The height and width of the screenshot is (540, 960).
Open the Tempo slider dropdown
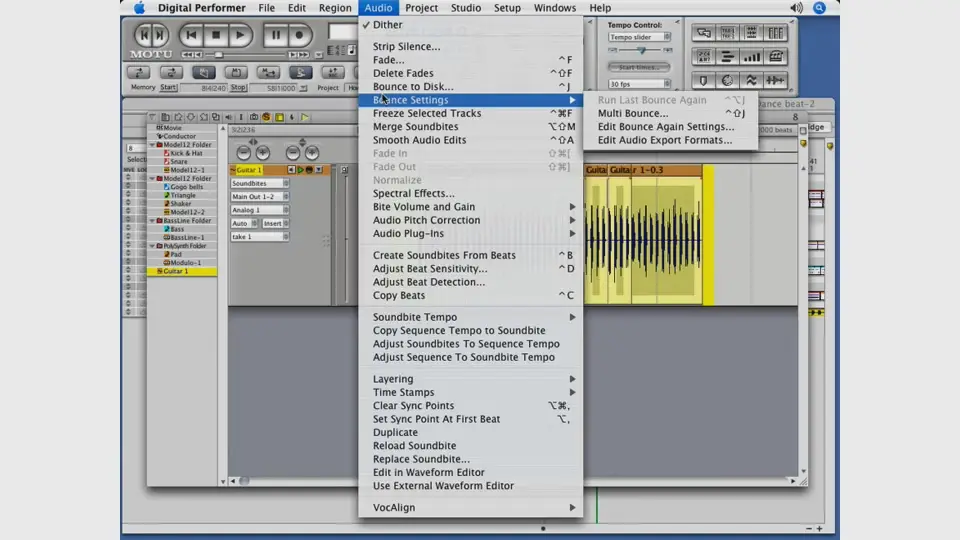point(639,37)
